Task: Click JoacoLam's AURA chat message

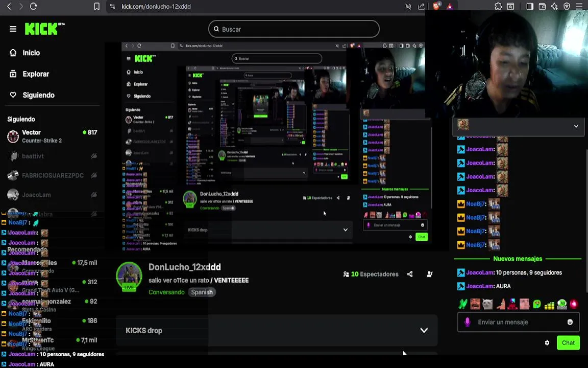Action: tap(484, 286)
